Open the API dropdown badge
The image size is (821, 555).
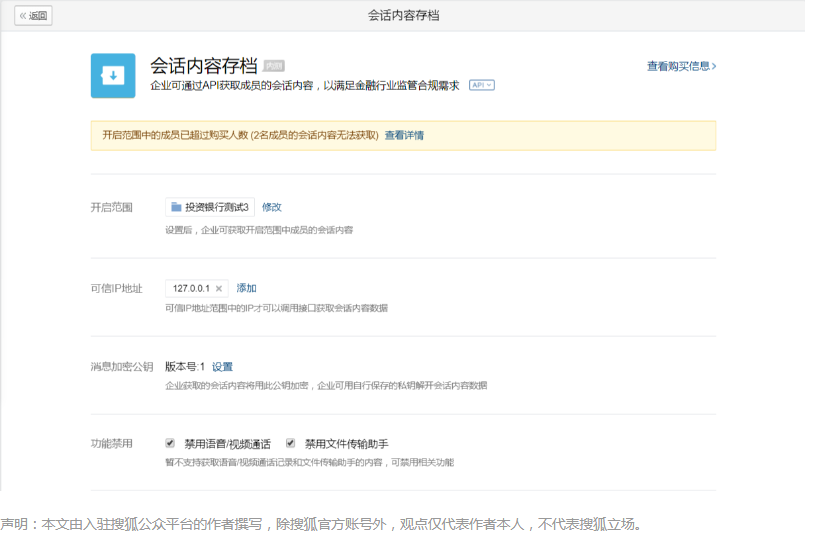click(482, 85)
